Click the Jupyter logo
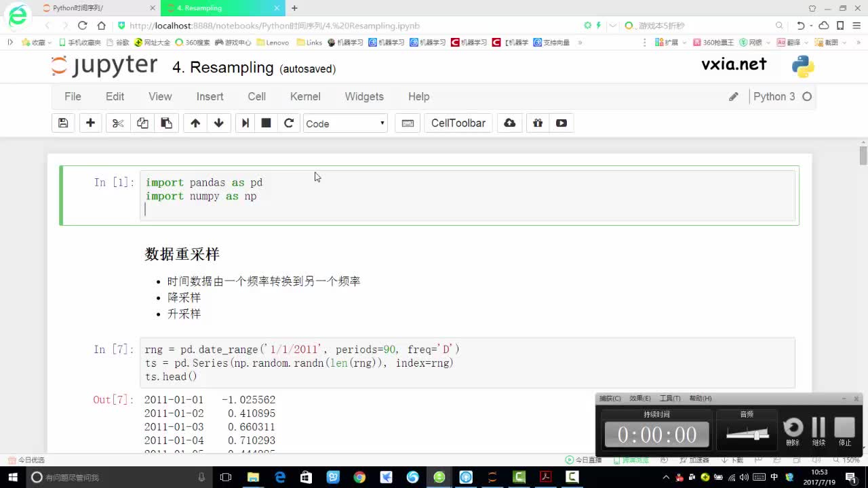Image resolution: width=868 pixels, height=488 pixels. point(104,66)
